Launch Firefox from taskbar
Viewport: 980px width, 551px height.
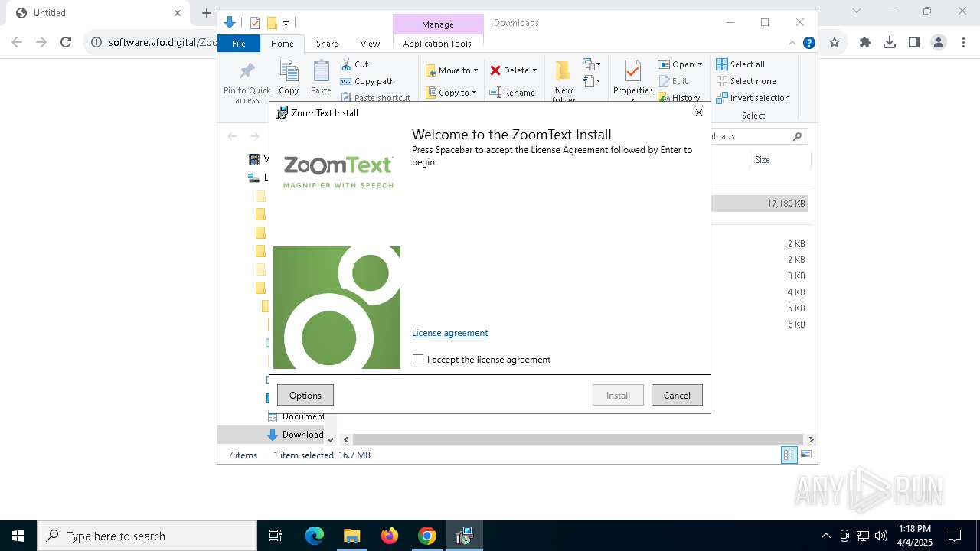pos(390,536)
